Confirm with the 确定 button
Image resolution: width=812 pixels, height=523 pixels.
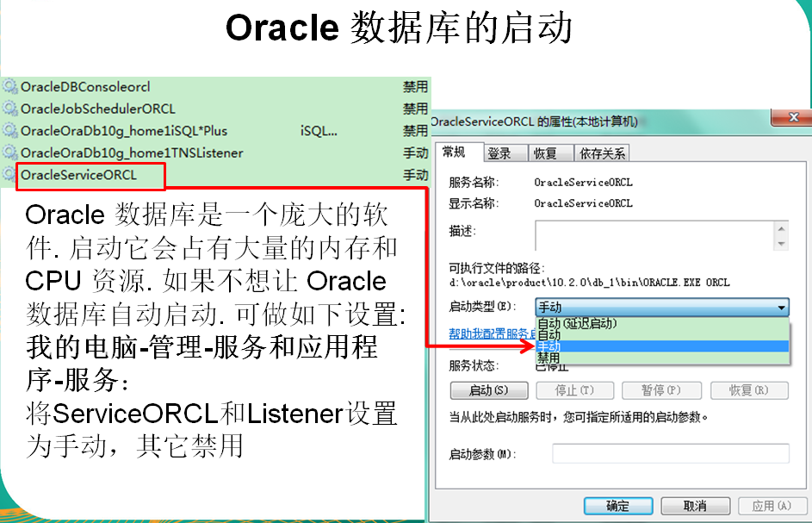tap(617, 506)
